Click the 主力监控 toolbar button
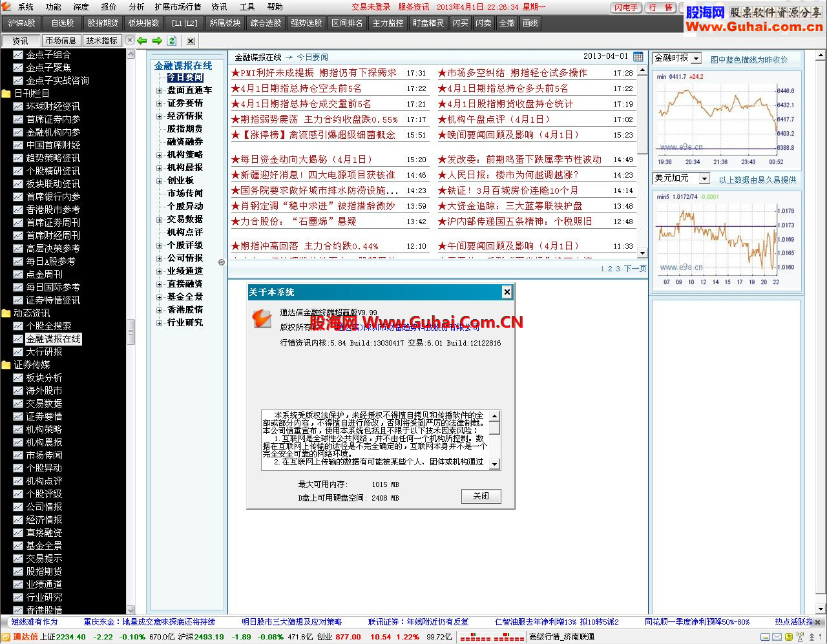 click(388, 23)
